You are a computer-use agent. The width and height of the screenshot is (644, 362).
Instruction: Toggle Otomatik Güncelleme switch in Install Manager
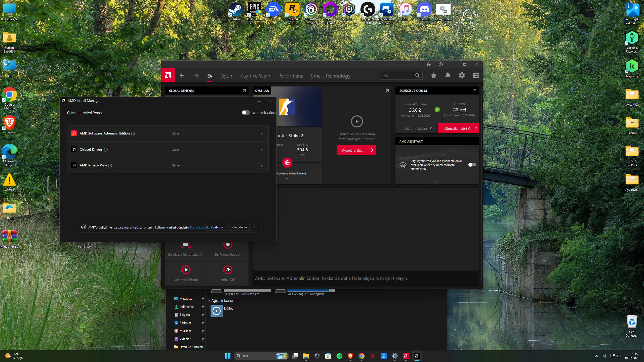coord(246,113)
